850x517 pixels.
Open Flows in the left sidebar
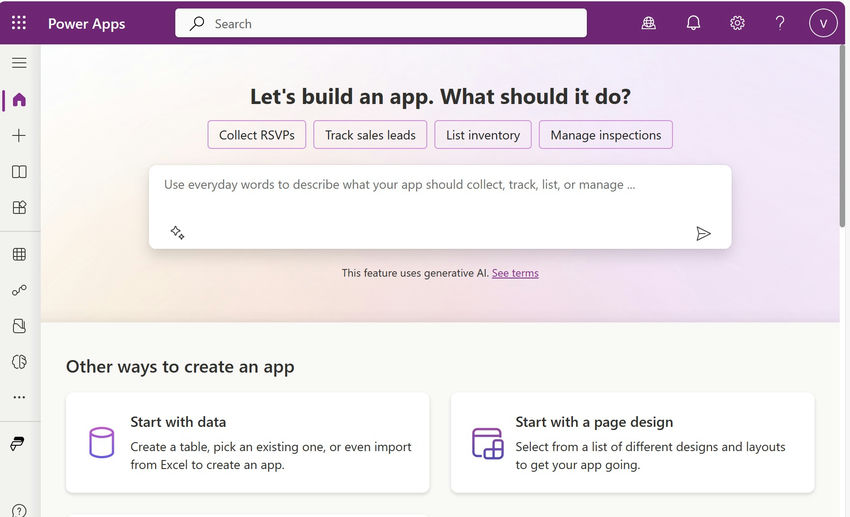tap(19, 290)
